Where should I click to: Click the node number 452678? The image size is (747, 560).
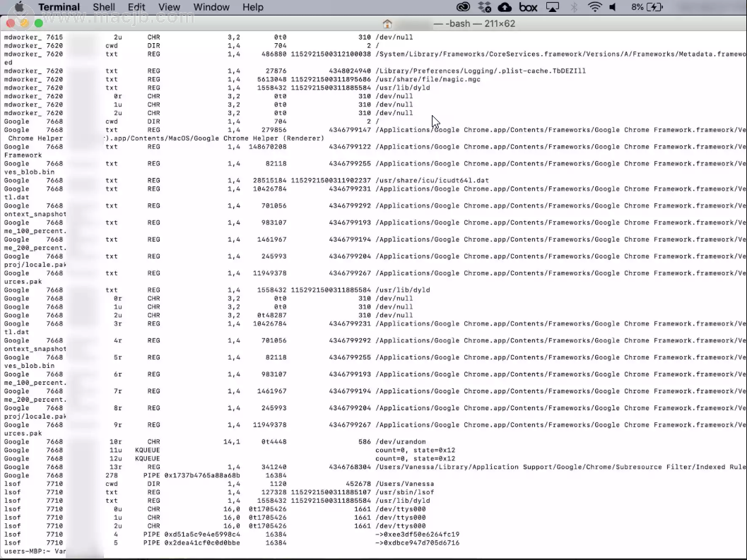pyautogui.click(x=358, y=484)
